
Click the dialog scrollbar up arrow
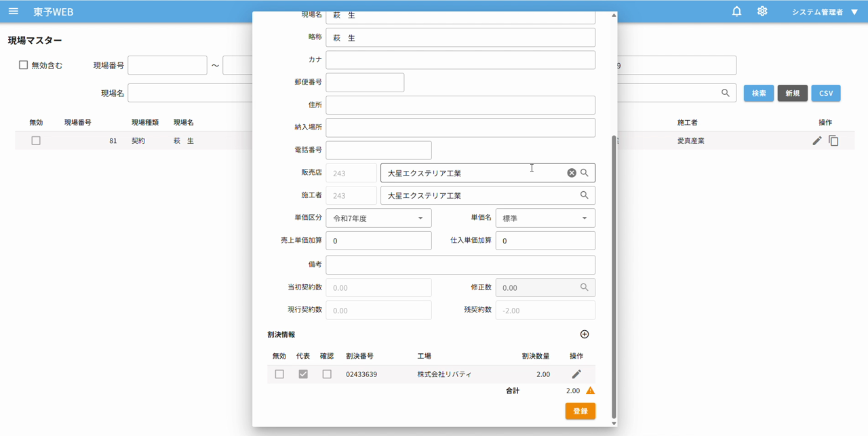pyautogui.click(x=614, y=15)
